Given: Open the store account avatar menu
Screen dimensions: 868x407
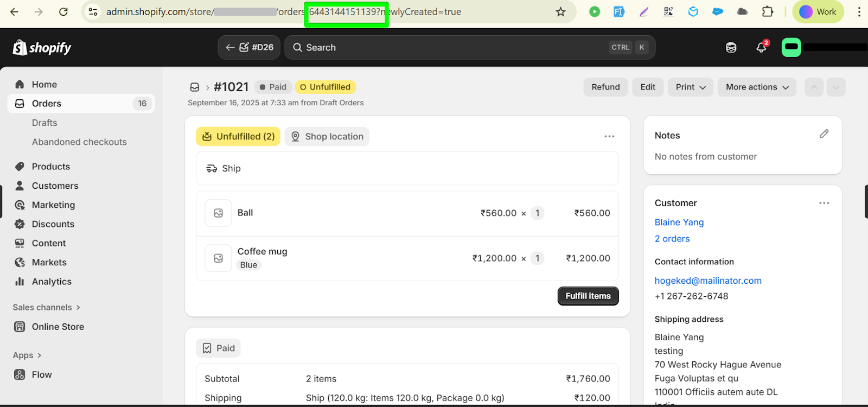Looking at the screenshot, I should tap(792, 47).
